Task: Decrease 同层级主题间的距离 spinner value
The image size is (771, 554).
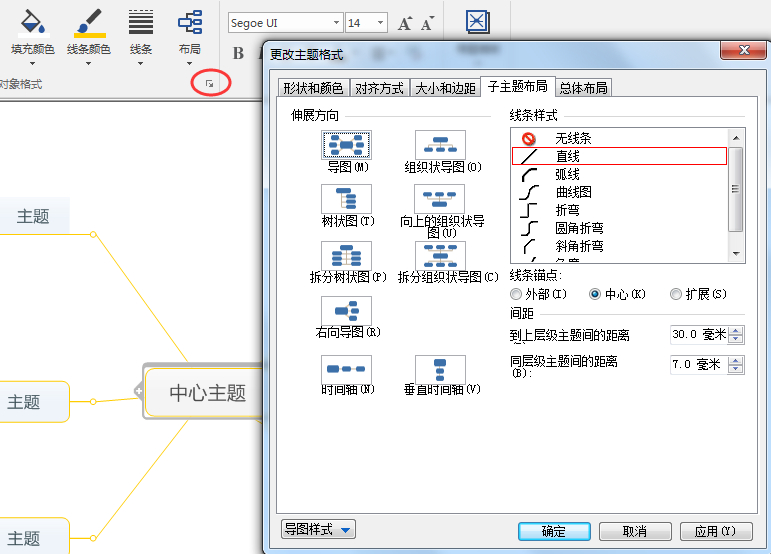Action: pos(736,369)
